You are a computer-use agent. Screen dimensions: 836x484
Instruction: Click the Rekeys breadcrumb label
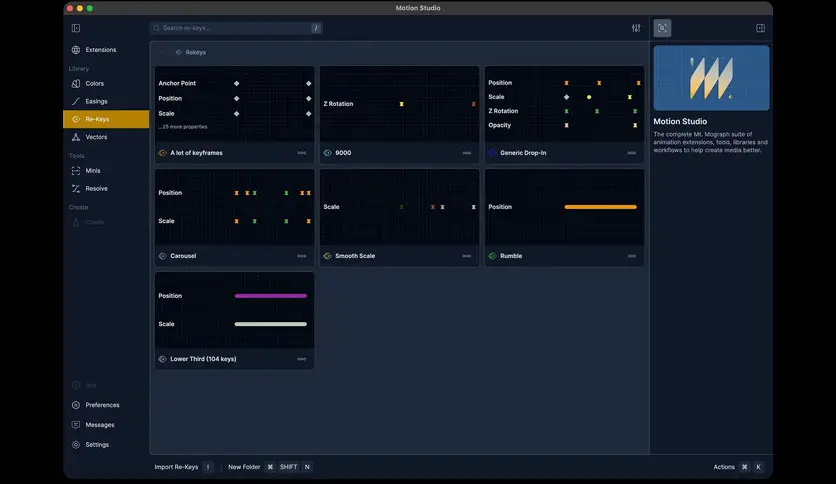pyautogui.click(x=196, y=52)
